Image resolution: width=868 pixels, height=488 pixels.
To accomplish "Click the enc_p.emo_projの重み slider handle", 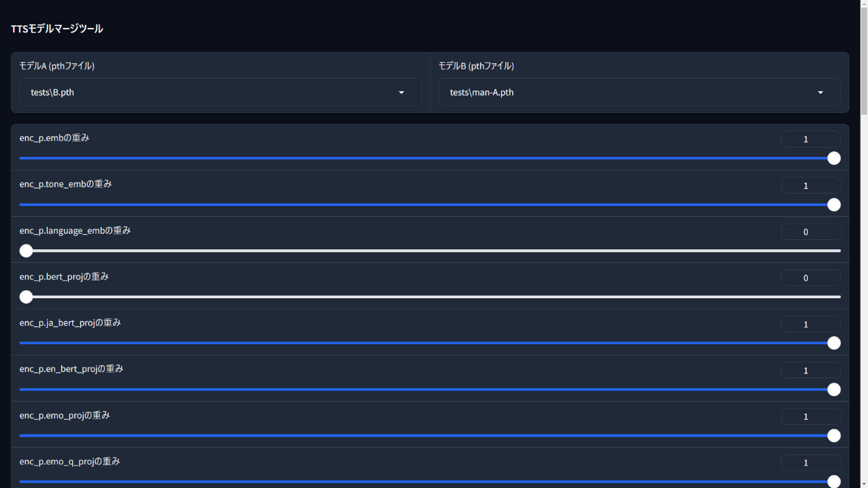I will pos(834,435).
